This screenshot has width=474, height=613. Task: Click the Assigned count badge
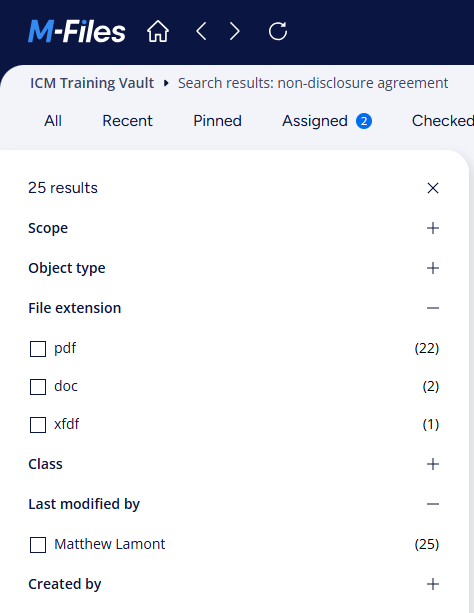pyautogui.click(x=364, y=121)
